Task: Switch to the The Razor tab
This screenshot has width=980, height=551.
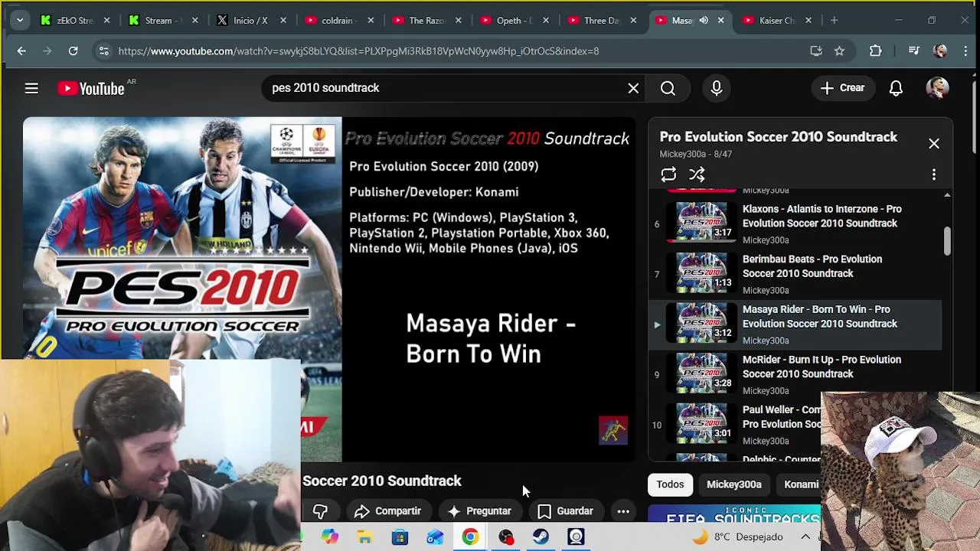Action: tap(426, 21)
